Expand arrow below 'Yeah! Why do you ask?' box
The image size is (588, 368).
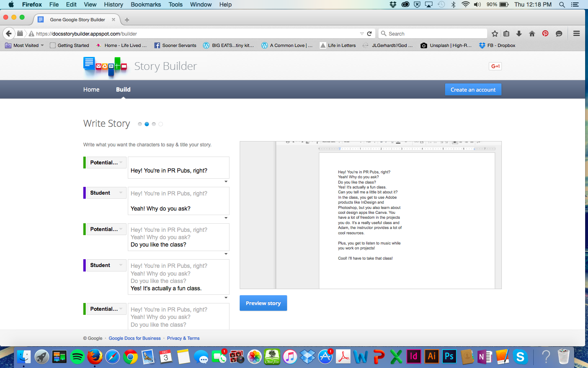click(226, 218)
